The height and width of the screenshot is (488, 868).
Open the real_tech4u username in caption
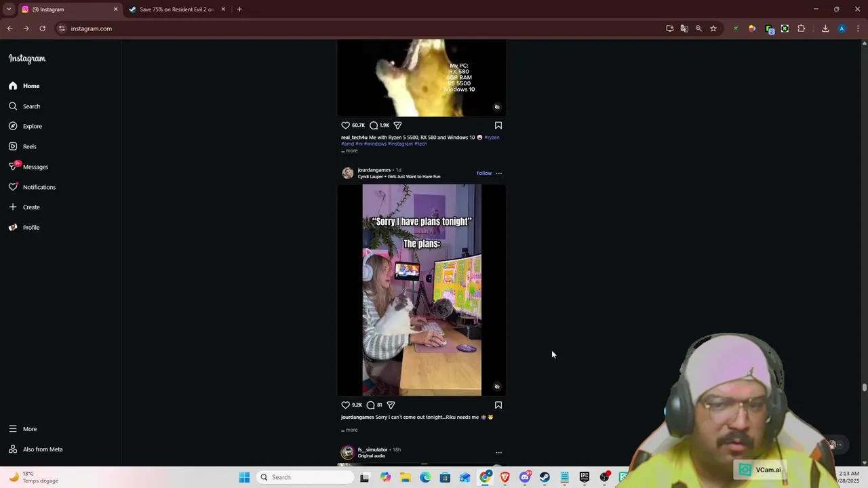[x=354, y=138]
